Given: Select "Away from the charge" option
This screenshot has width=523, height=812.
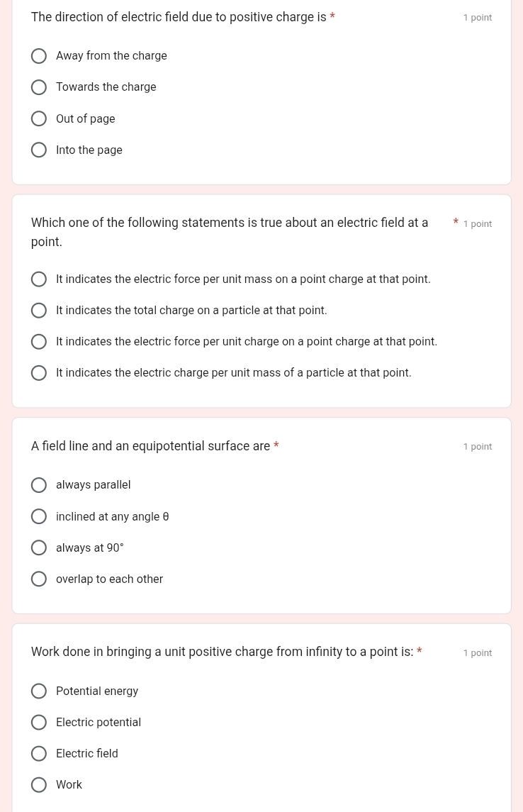Looking at the screenshot, I should point(39,56).
